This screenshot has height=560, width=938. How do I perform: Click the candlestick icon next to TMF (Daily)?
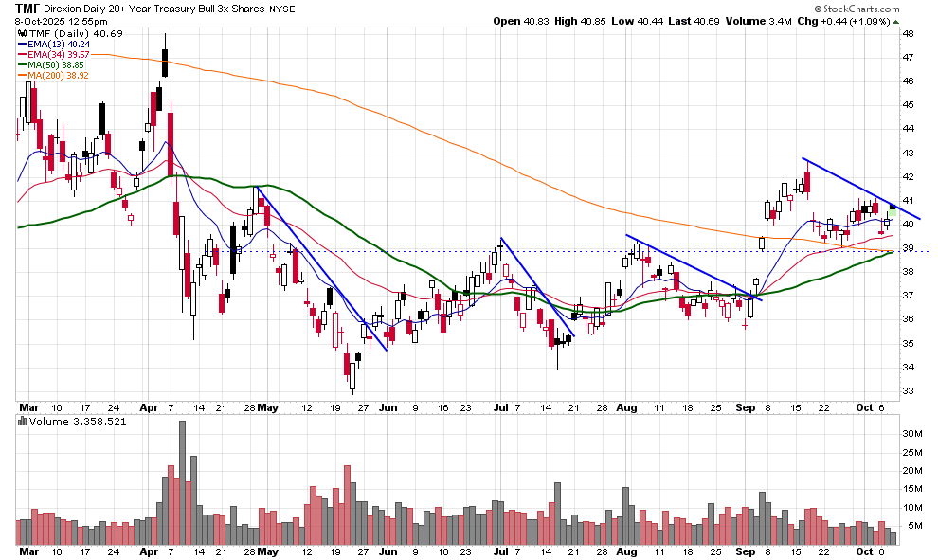click(24, 32)
